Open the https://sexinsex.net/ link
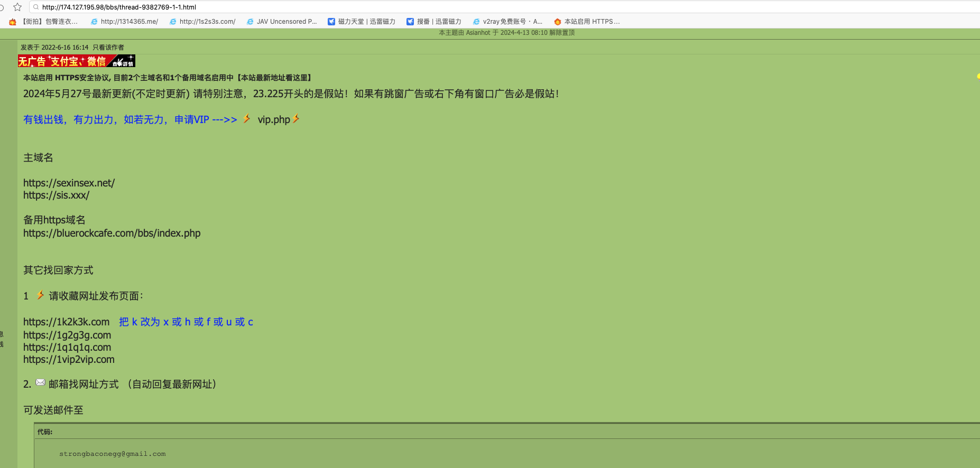Screen dimensions: 980x468 69,183
